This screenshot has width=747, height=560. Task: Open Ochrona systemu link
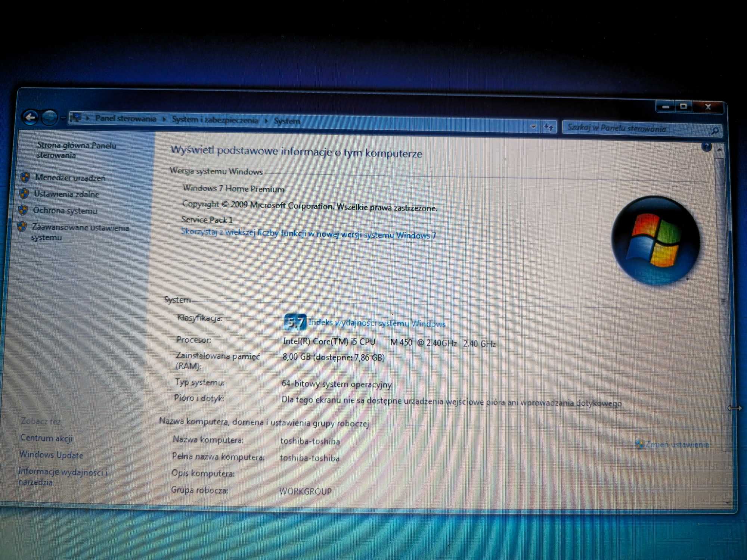(x=65, y=211)
